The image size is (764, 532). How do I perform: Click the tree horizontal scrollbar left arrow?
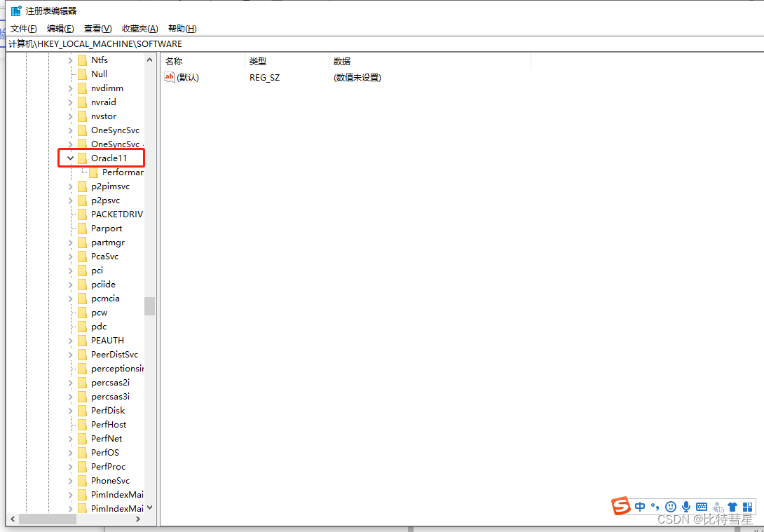(13, 519)
